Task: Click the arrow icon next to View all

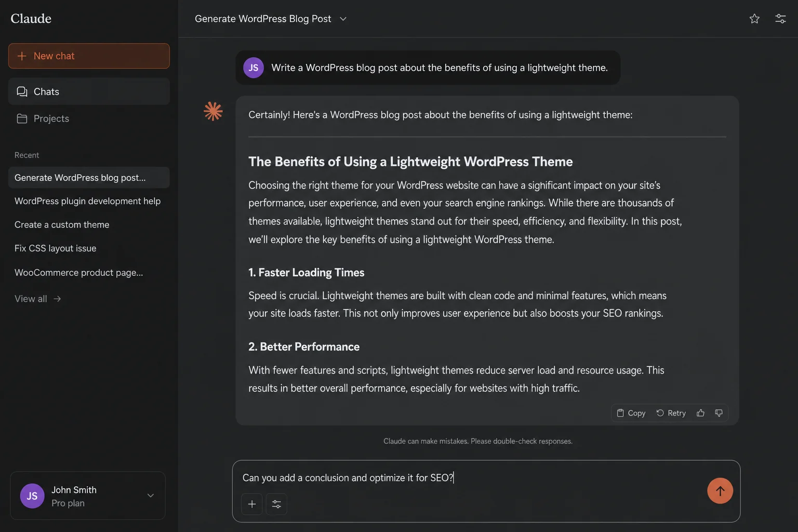Action: 57,299
